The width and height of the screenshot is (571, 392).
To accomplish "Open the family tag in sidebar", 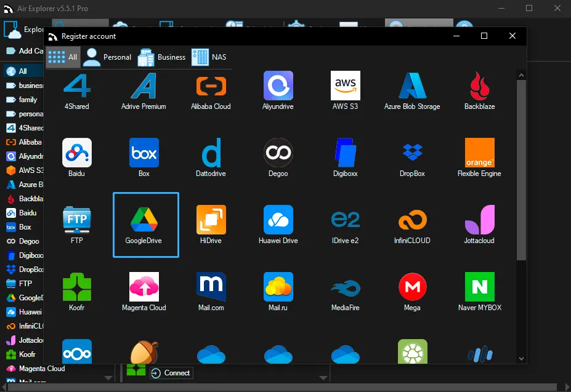I will click(22, 99).
